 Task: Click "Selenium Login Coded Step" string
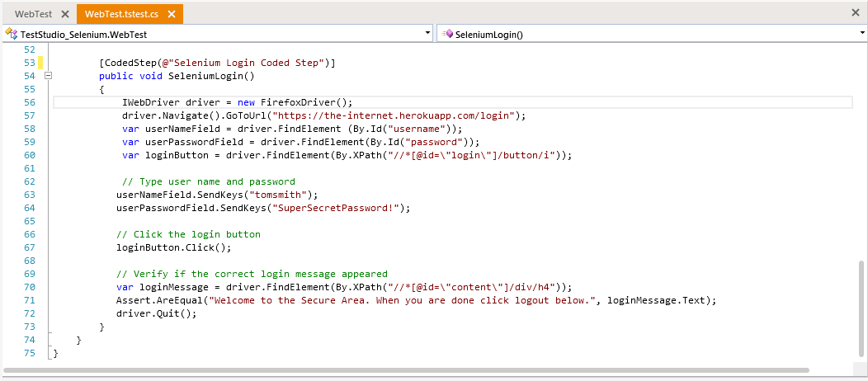tap(246, 63)
